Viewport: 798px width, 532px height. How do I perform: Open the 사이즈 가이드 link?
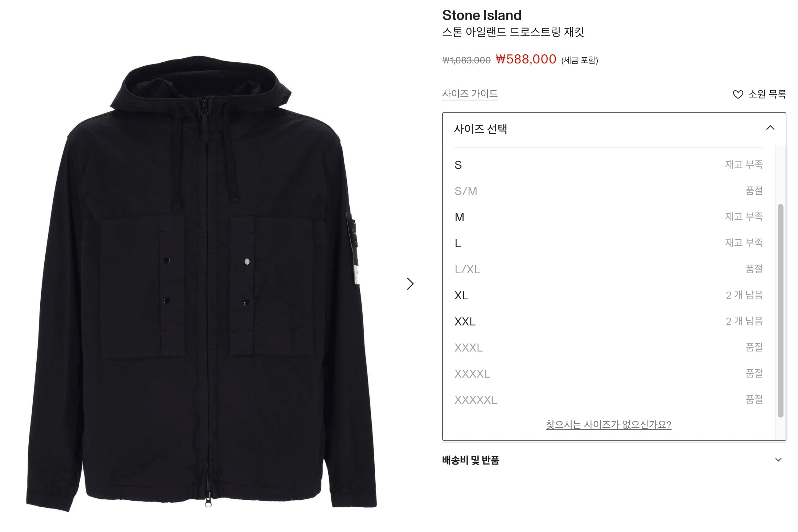470,94
